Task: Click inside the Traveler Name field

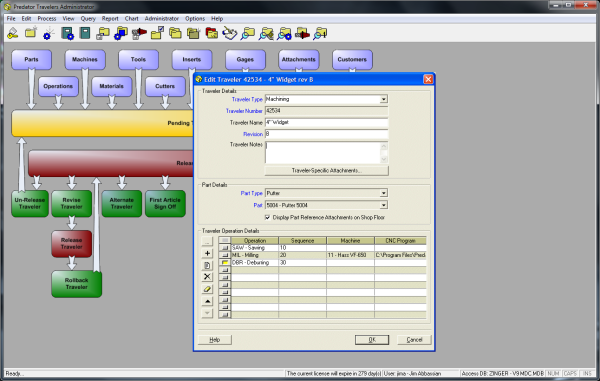Action: [326, 122]
